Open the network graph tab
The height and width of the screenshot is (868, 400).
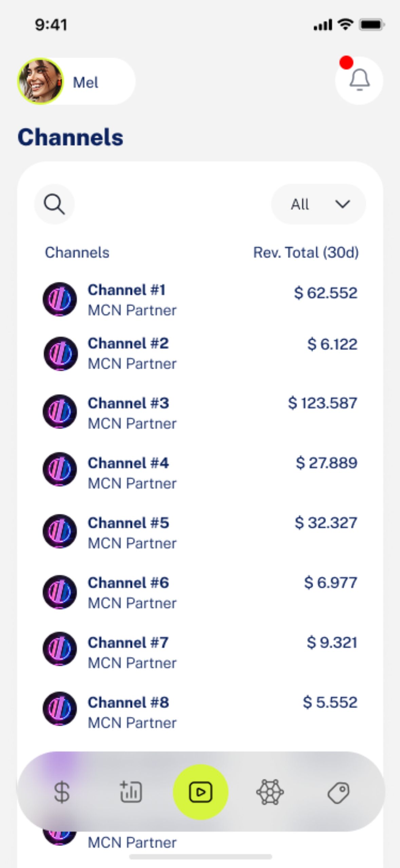[270, 792]
